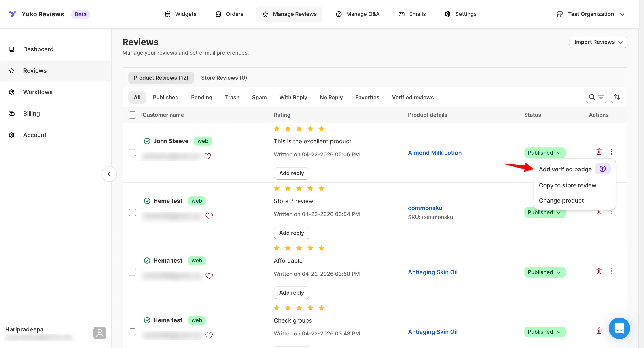Open the chat support widget
This screenshot has height=348, width=644.
619,328
